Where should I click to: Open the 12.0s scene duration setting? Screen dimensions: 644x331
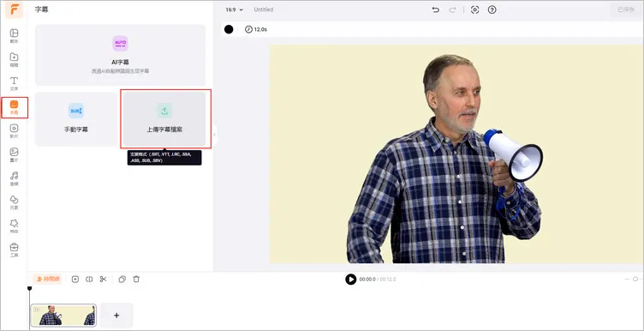click(x=256, y=29)
